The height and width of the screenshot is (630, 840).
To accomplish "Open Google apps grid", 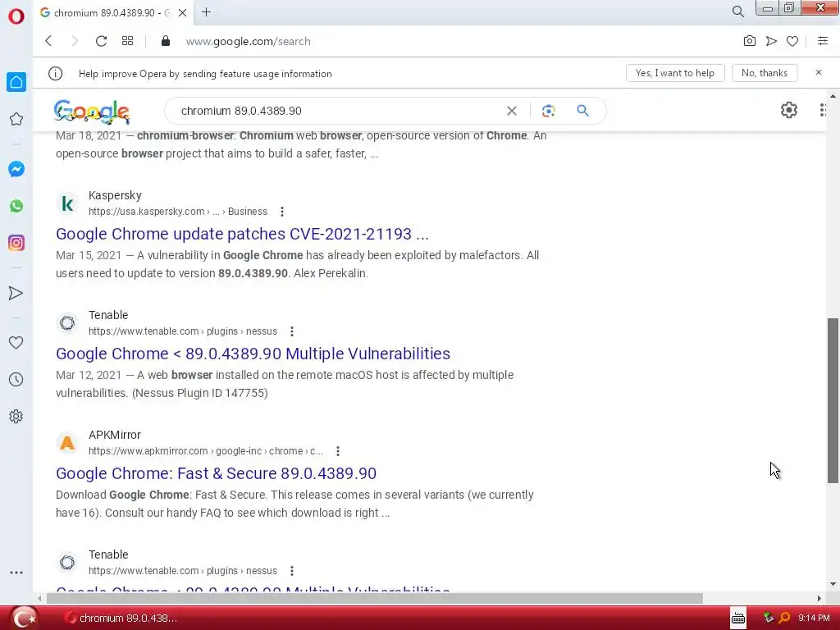I will pos(823,111).
